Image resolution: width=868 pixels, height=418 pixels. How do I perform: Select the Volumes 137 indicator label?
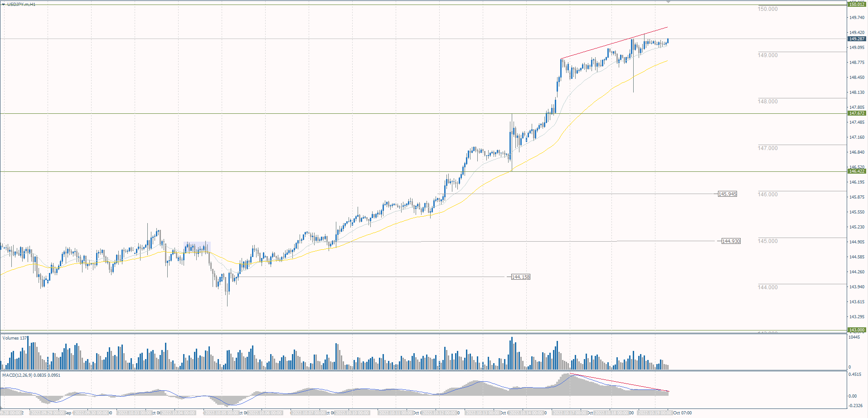(x=15, y=338)
